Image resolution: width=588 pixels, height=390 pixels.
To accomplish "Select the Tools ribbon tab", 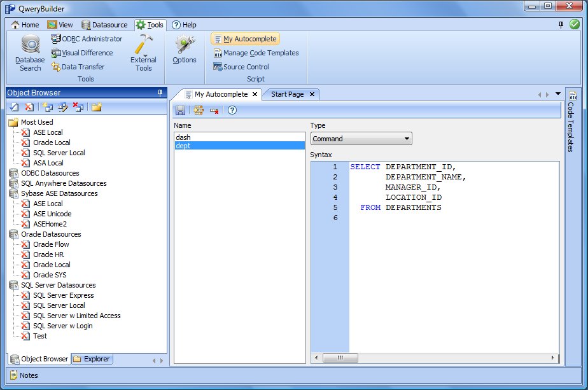I will click(x=150, y=25).
